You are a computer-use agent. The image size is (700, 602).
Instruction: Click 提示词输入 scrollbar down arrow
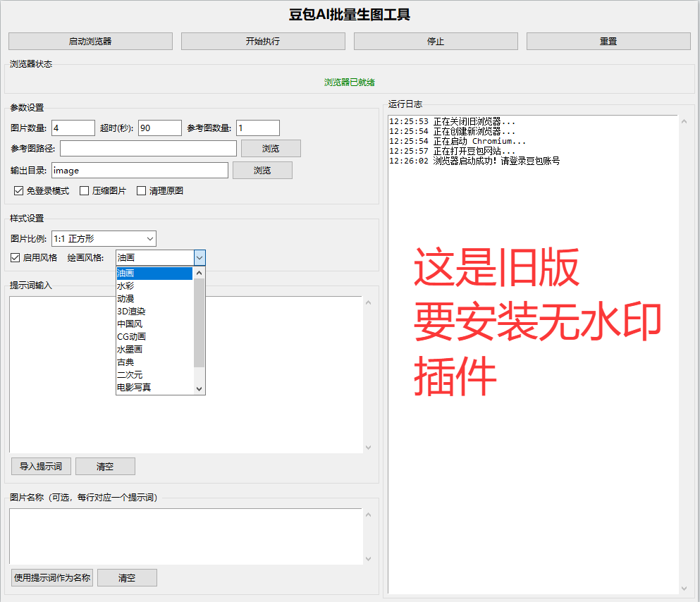[x=368, y=447]
